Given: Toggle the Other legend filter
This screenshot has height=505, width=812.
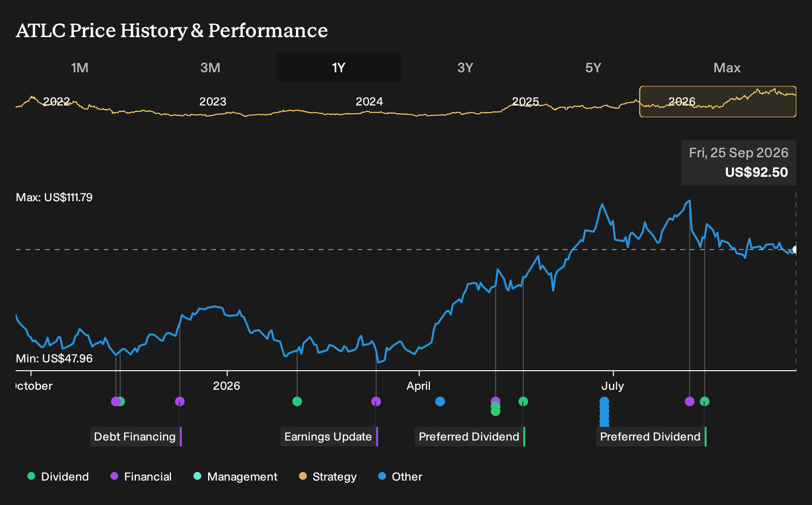Looking at the screenshot, I should point(400,477).
